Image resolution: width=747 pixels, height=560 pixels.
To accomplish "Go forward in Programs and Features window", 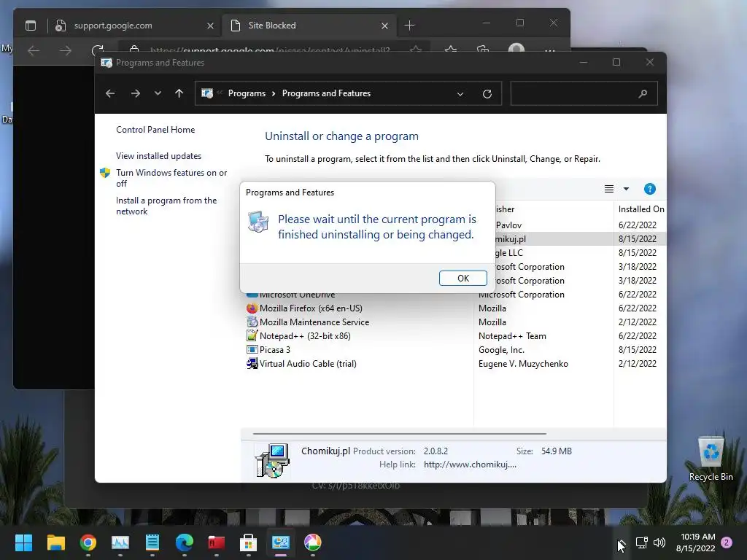I will [x=135, y=93].
